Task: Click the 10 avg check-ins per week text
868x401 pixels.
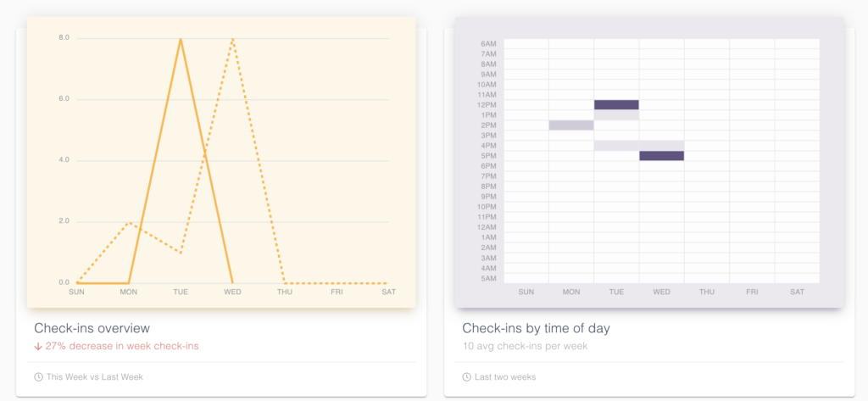Action: coord(525,346)
